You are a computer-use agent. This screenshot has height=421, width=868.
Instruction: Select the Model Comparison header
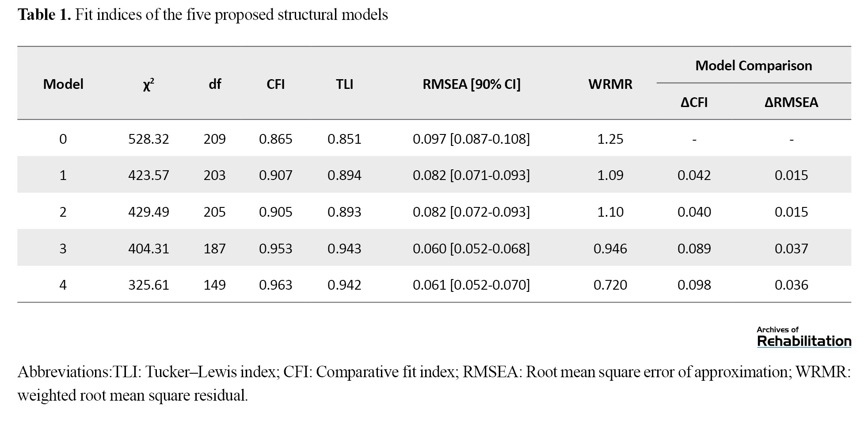753,65
